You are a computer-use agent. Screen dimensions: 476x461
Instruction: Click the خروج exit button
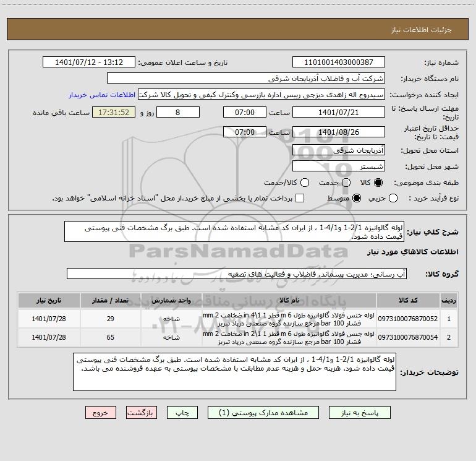(101, 413)
